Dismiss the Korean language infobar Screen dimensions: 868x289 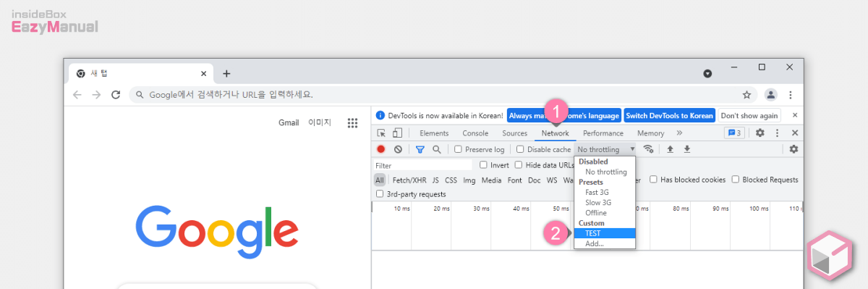[794, 115]
